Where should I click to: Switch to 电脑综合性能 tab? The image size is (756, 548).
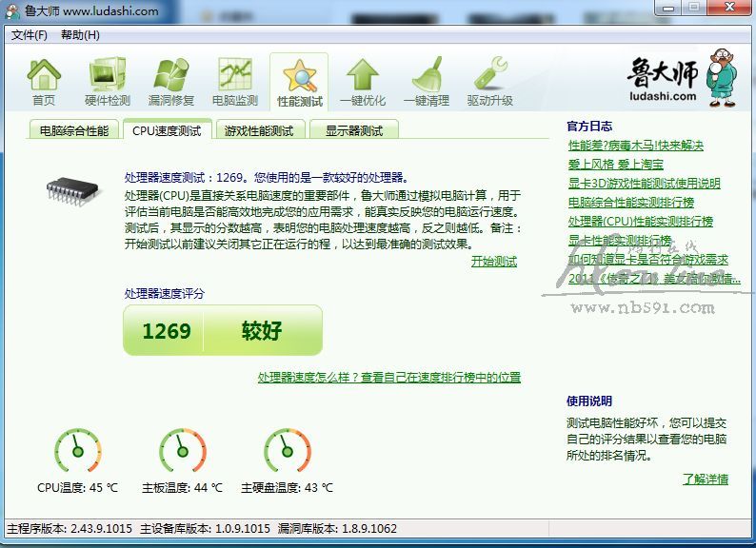[73, 130]
